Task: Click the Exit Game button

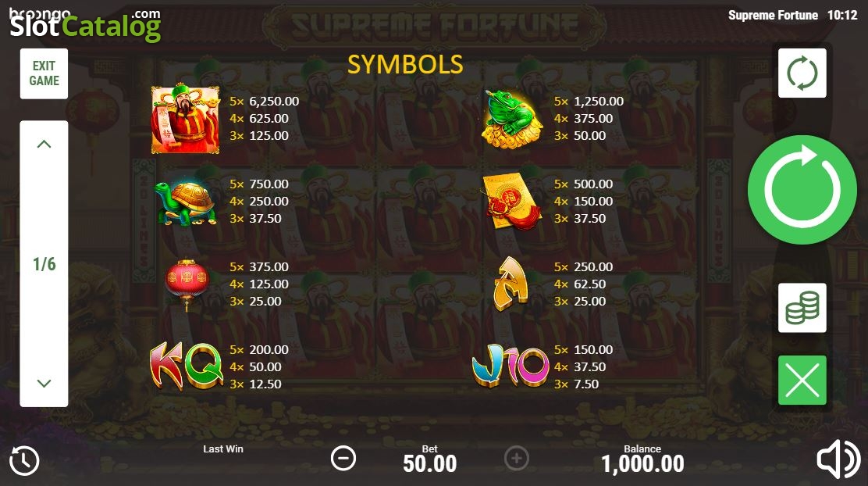Action: click(x=44, y=73)
